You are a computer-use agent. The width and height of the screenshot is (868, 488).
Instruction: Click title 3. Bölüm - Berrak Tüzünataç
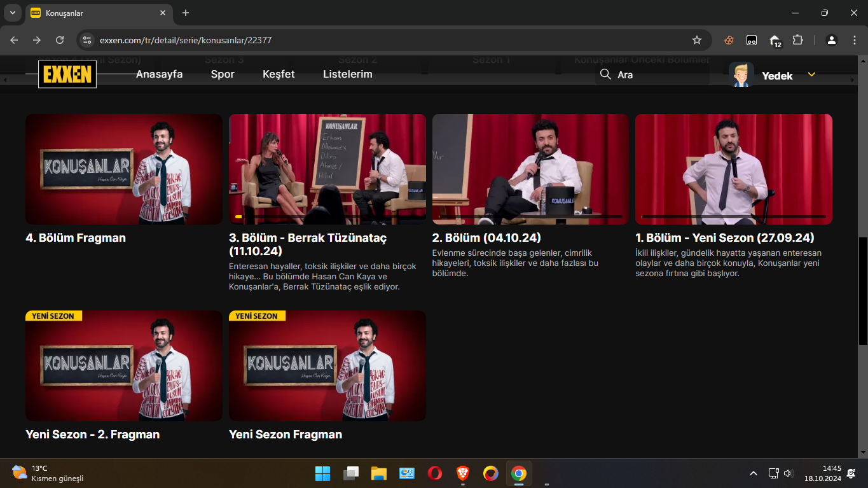(308, 244)
